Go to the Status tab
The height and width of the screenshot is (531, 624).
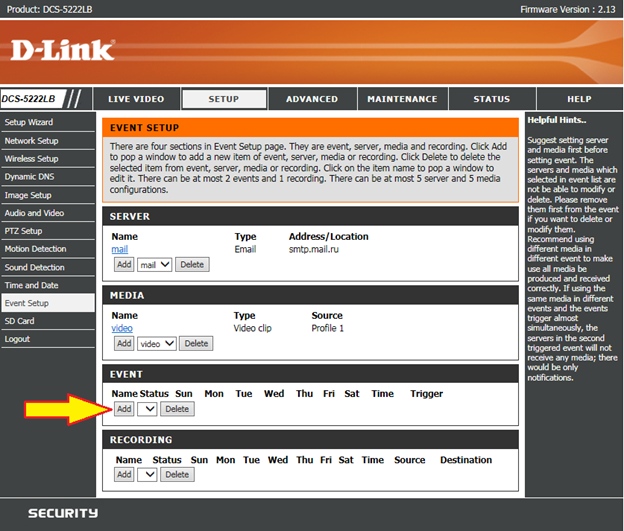click(x=491, y=99)
